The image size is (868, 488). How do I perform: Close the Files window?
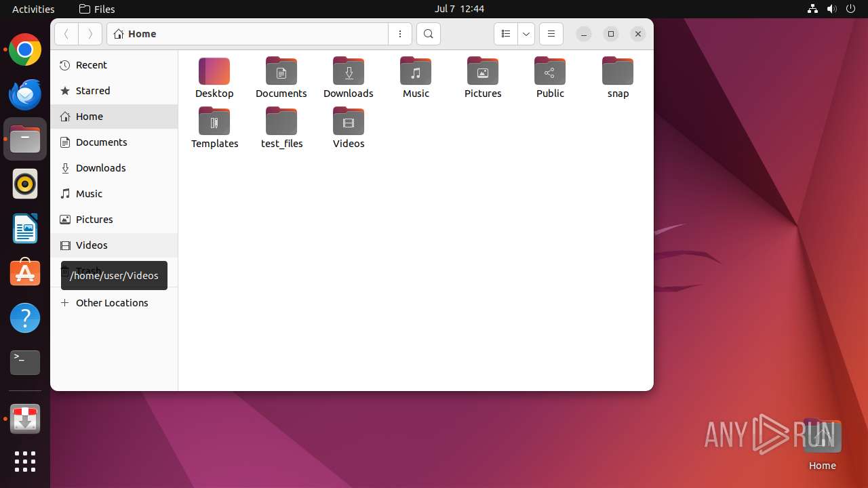tap(638, 34)
